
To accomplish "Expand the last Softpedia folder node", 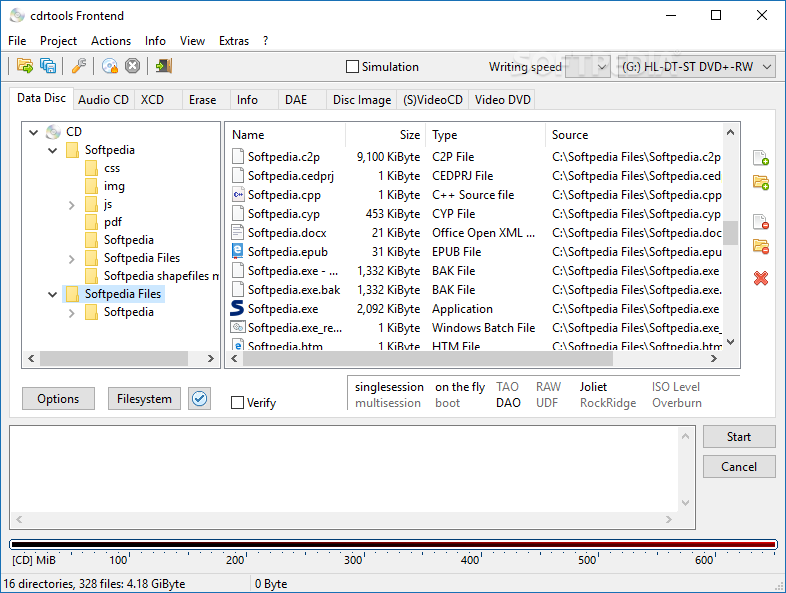I will [72, 313].
